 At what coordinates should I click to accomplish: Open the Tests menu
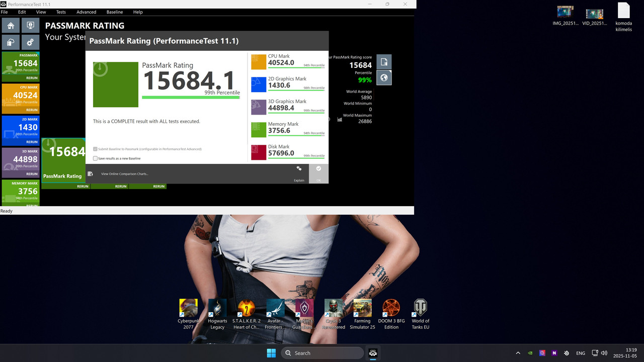click(x=61, y=12)
